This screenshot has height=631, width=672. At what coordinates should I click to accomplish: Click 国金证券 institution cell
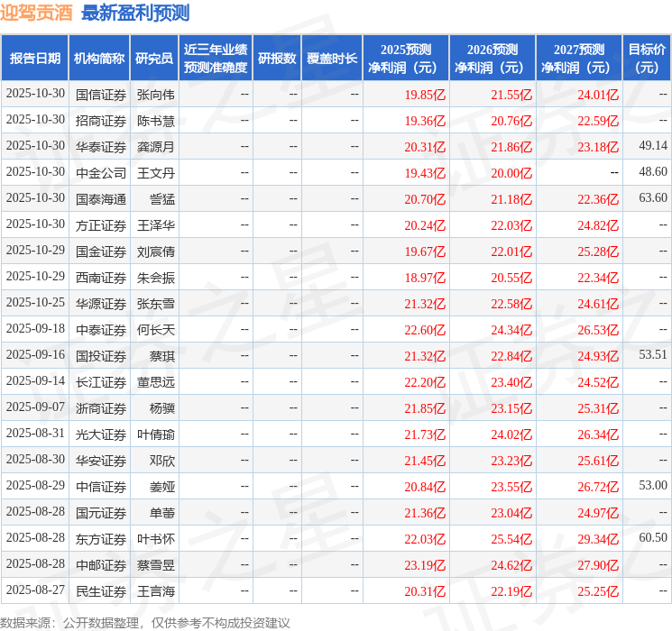(101, 251)
